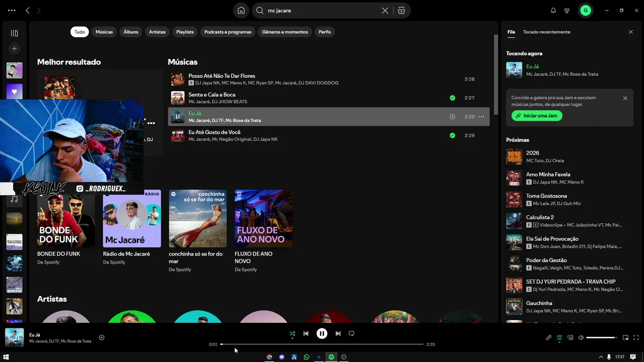Image resolution: width=644 pixels, height=362 pixels.
Task: Open the Artistas section heading
Action: point(52,299)
